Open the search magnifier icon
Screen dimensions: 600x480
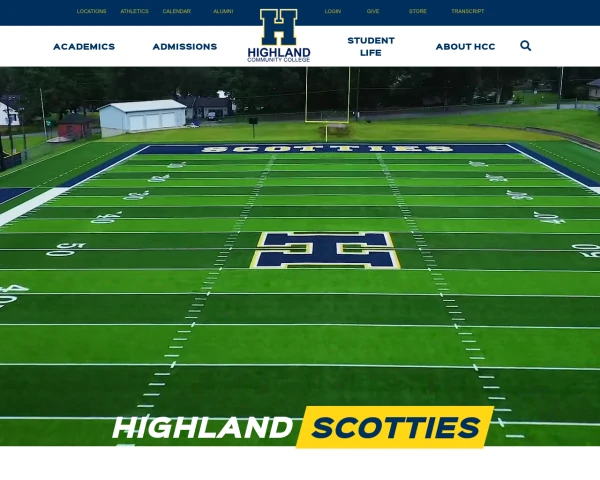click(525, 46)
